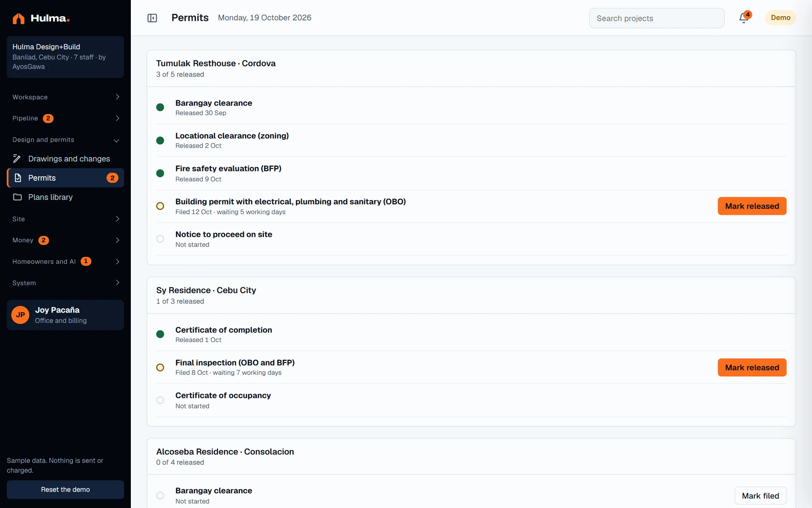
Task: Expand the Workspace section chevron
Action: [117, 97]
